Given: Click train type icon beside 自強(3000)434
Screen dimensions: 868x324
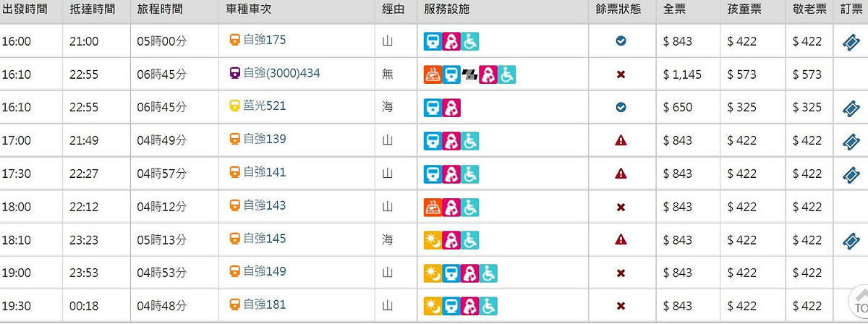Looking at the screenshot, I should pos(235,74).
